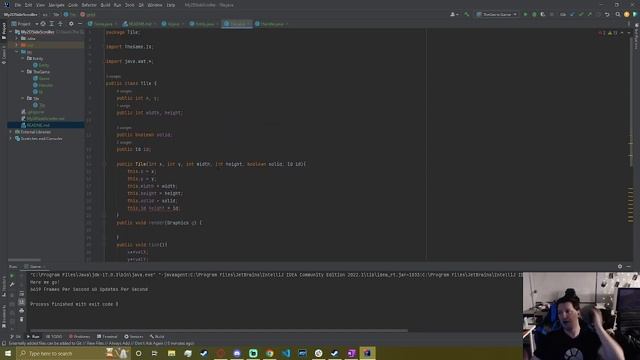This screenshot has height=360, width=640.
Task: Open Terminal tool window tab
Action: (107, 336)
